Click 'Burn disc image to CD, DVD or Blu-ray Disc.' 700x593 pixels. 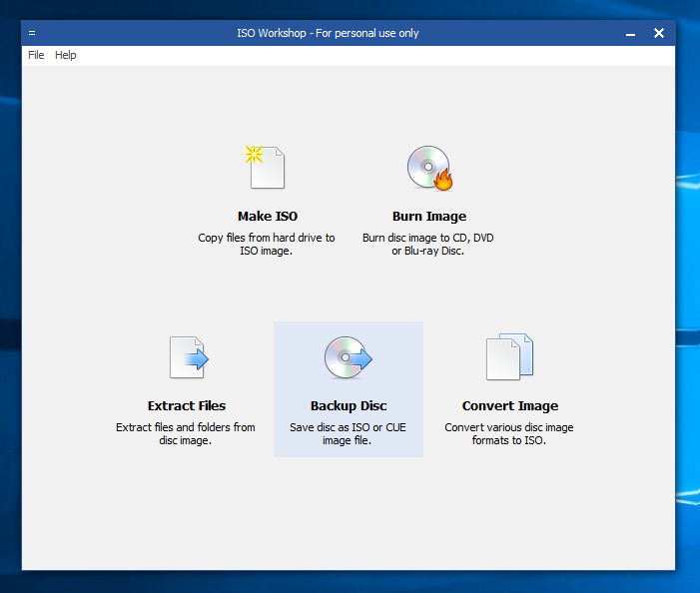click(x=428, y=244)
